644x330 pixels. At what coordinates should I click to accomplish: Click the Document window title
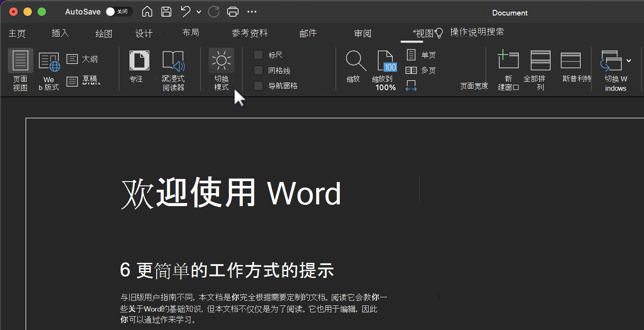510,12
